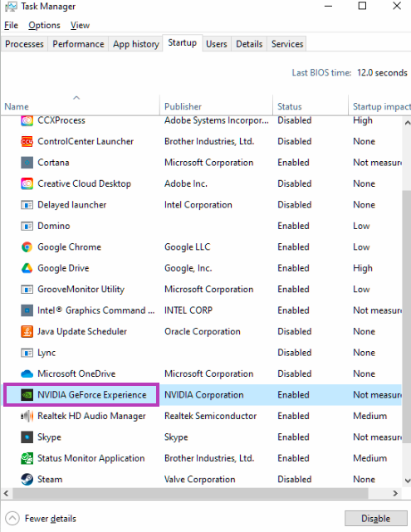Screen dimensions: 411x532
Task: Open the Options menu
Action: [x=44, y=25]
